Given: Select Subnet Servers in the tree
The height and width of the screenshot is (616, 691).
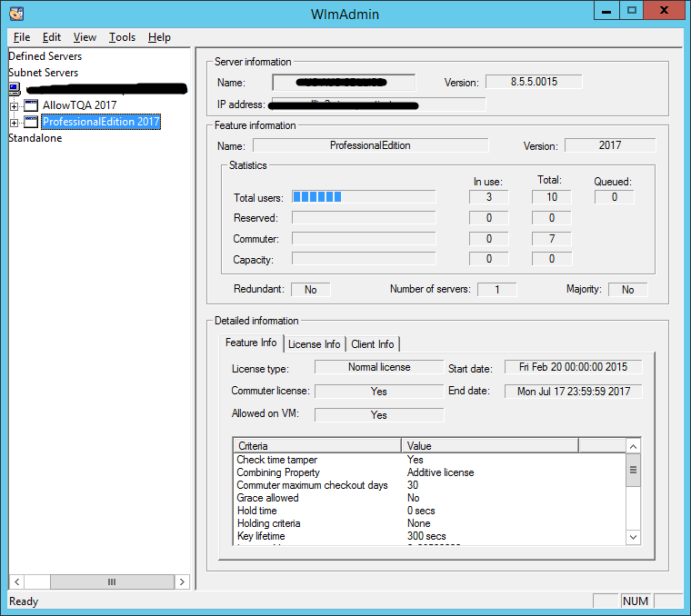Looking at the screenshot, I should (44, 73).
